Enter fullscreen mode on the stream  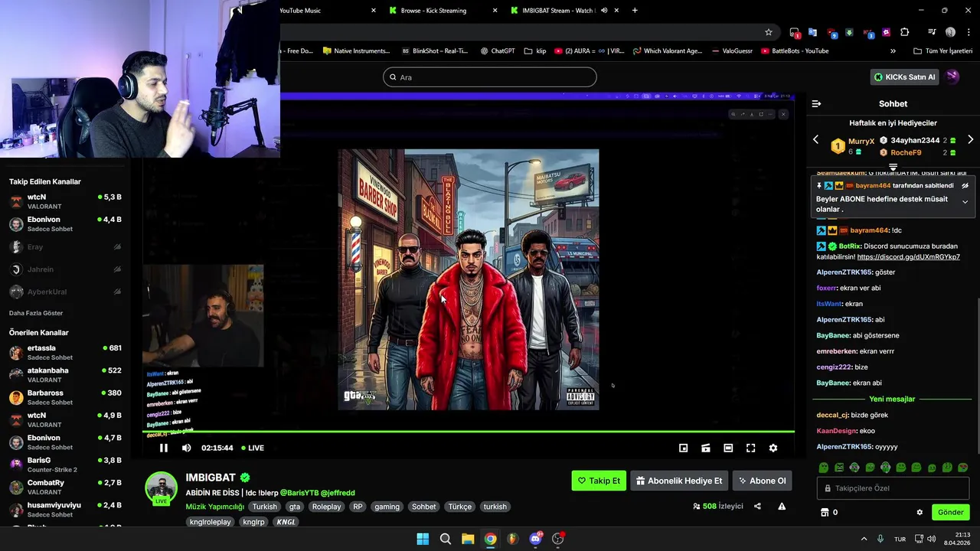pos(750,448)
